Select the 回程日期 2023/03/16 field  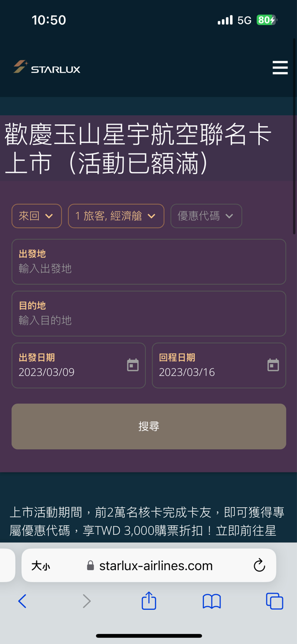219,365
